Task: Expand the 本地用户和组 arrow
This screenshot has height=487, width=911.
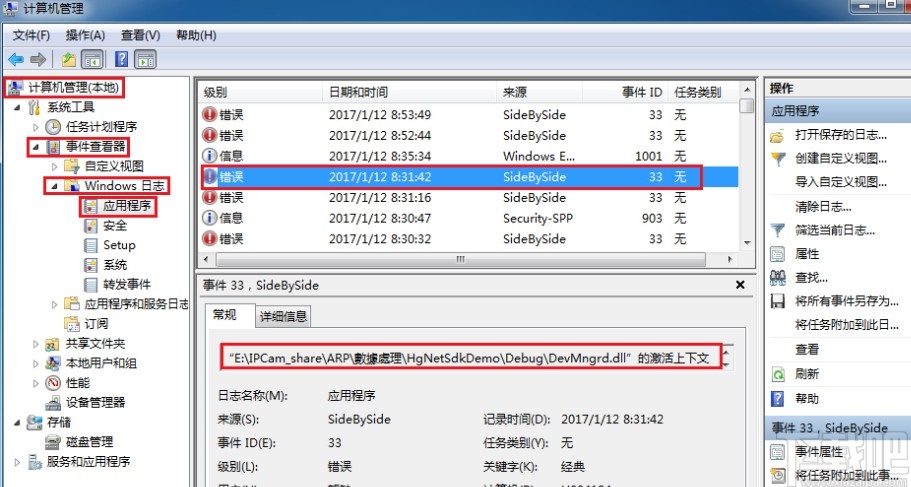Action: 36,363
